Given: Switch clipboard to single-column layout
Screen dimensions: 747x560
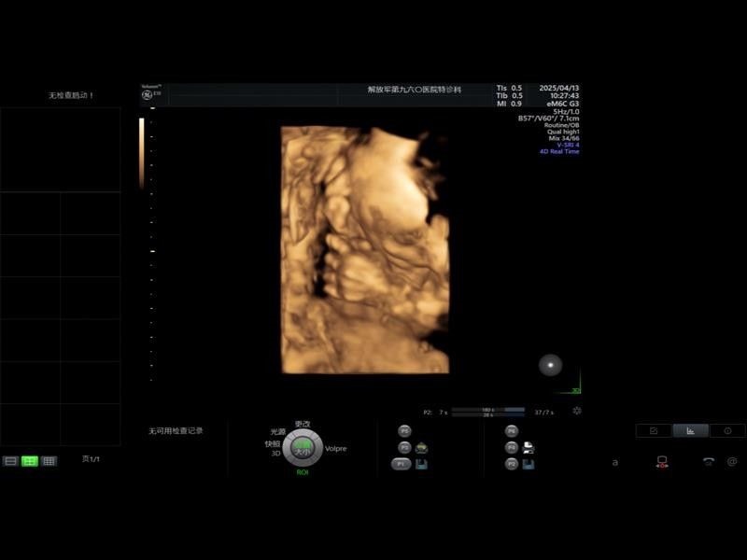Looking at the screenshot, I should (x=10, y=461).
